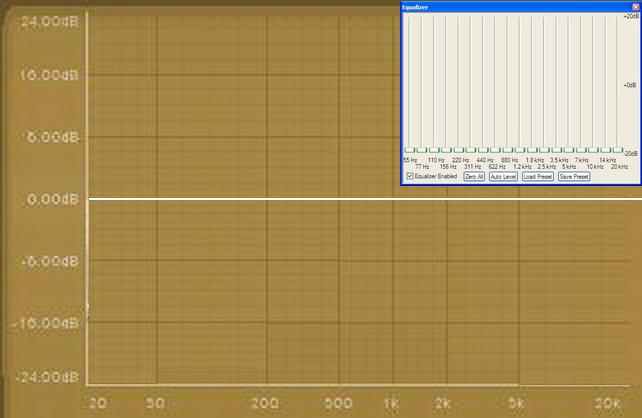The width and height of the screenshot is (642, 418).
Task: Click the '200' frequency axis label
Action: (x=265, y=403)
